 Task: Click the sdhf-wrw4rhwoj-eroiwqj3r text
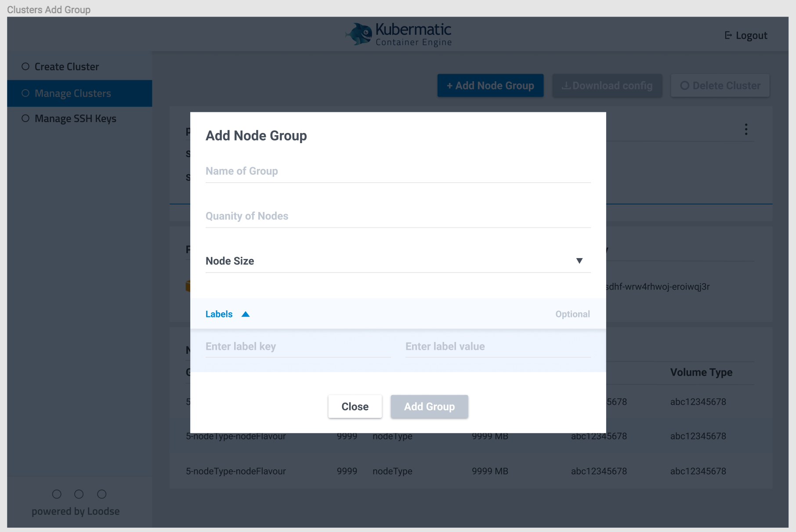click(x=658, y=287)
